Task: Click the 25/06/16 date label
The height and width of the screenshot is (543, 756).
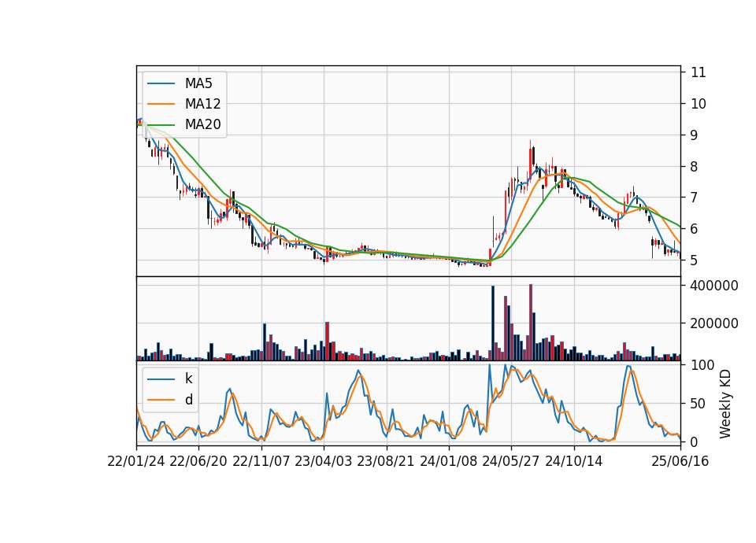Action: [680, 462]
